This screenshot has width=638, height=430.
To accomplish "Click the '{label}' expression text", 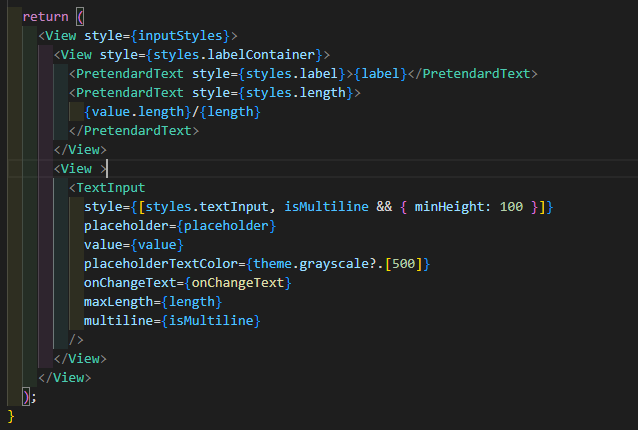I will pyautogui.click(x=380, y=74).
